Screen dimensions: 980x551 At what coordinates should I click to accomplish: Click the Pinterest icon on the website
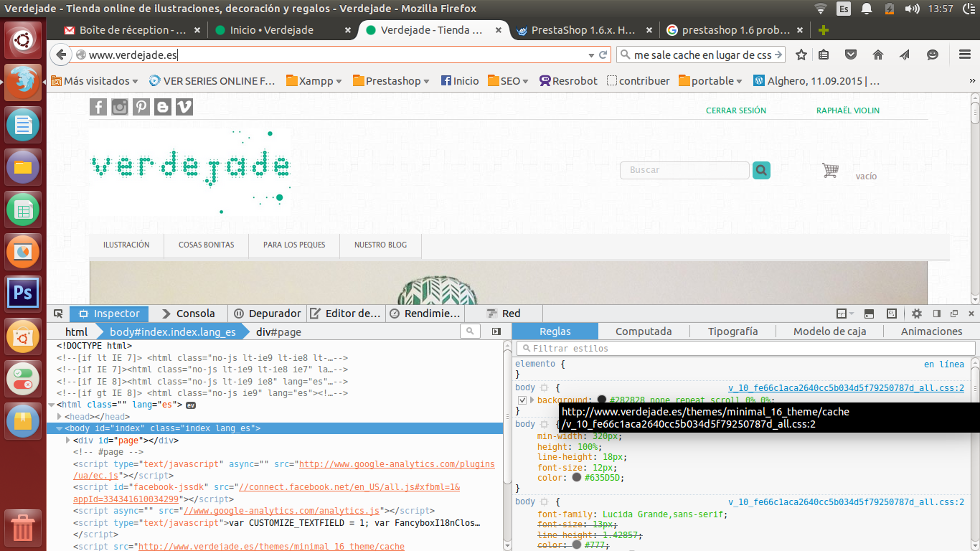click(x=141, y=107)
